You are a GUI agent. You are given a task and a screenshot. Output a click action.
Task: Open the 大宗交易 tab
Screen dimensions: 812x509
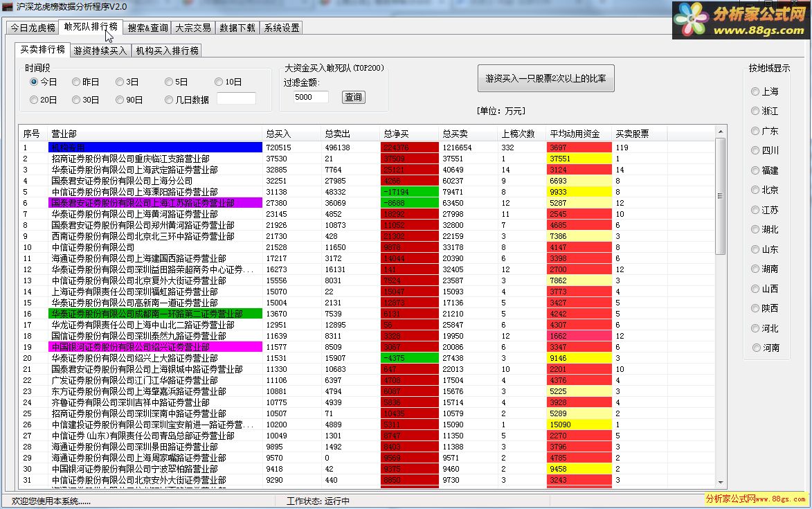click(x=193, y=28)
